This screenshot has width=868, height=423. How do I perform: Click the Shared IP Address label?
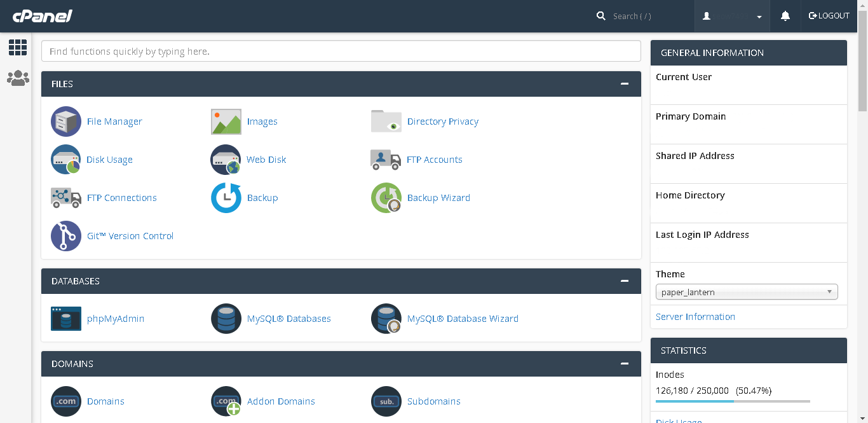point(695,156)
